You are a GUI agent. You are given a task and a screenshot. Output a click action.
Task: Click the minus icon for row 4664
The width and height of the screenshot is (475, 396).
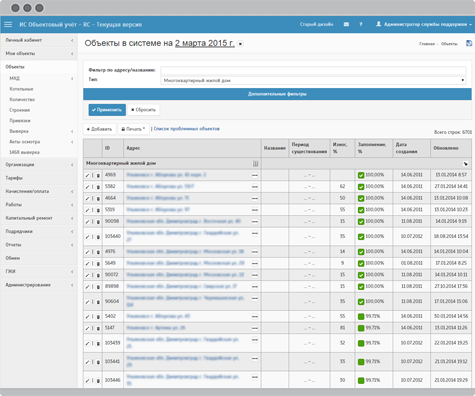[255, 198]
